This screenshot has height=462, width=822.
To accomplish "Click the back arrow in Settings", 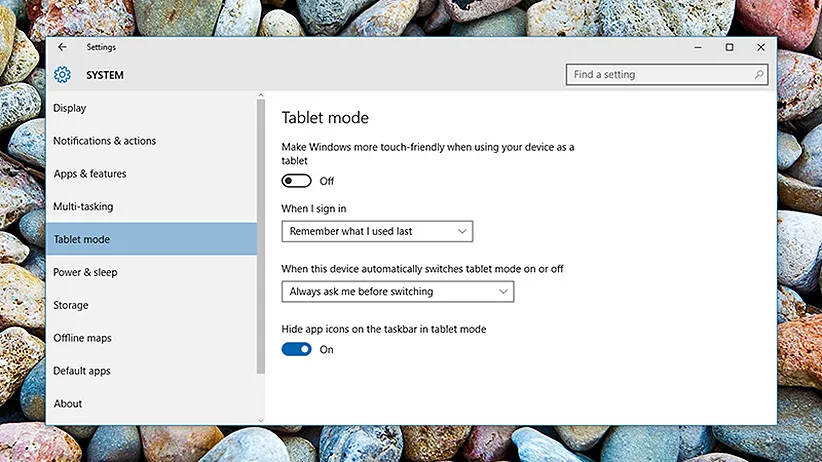I will click(x=62, y=47).
